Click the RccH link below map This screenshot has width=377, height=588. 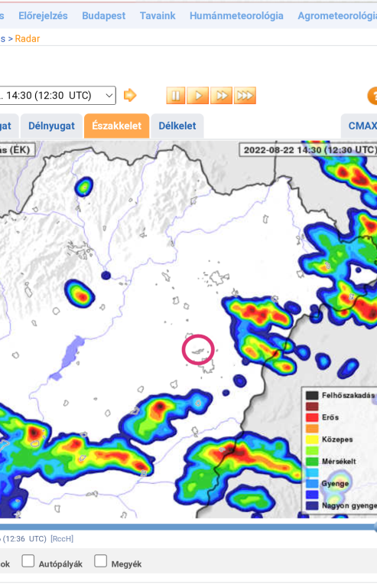pos(62,539)
